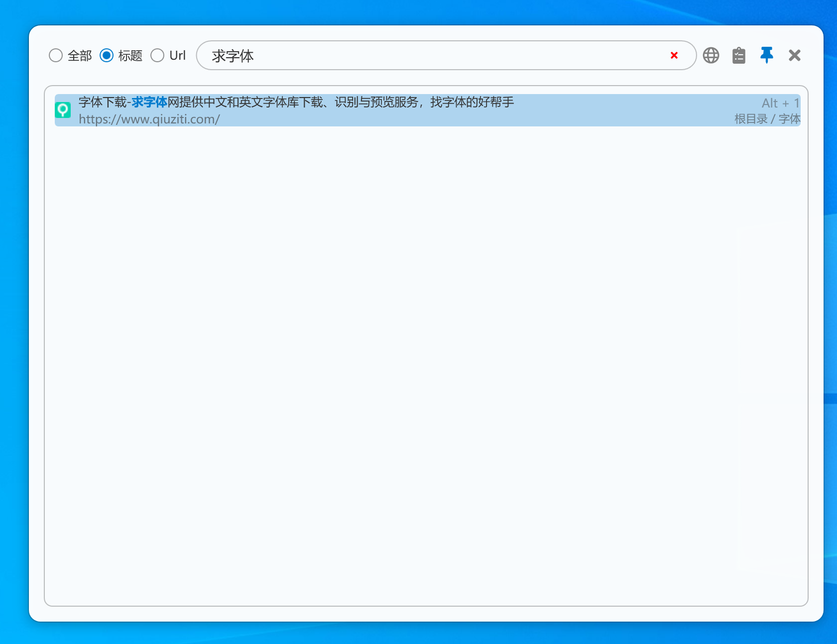837x644 pixels.
Task: Click the 根目录 / 字体 folder path
Action: pyautogui.click(x=767, y=119)
